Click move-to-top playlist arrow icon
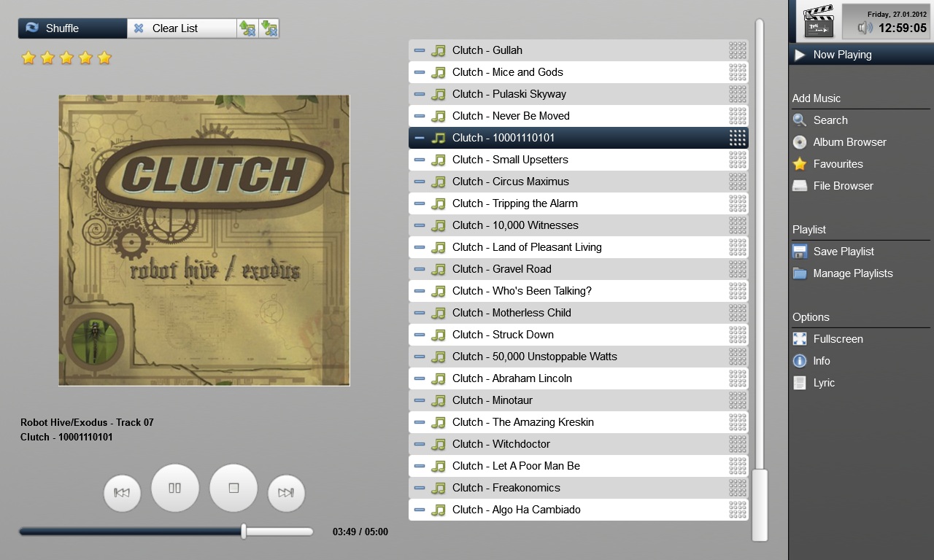Screen dimensions: 934x560 248,28
